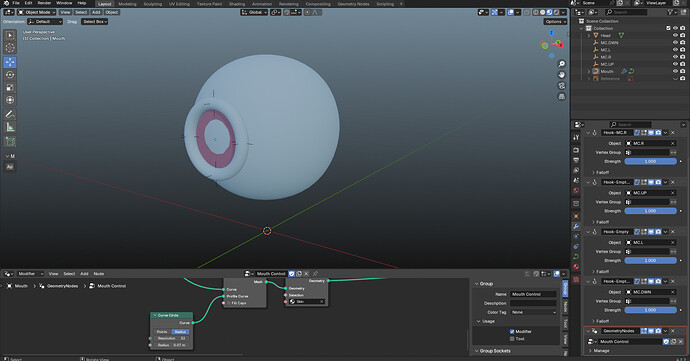Open the Modifiers wrench properties tab

[x=576, y=226]
